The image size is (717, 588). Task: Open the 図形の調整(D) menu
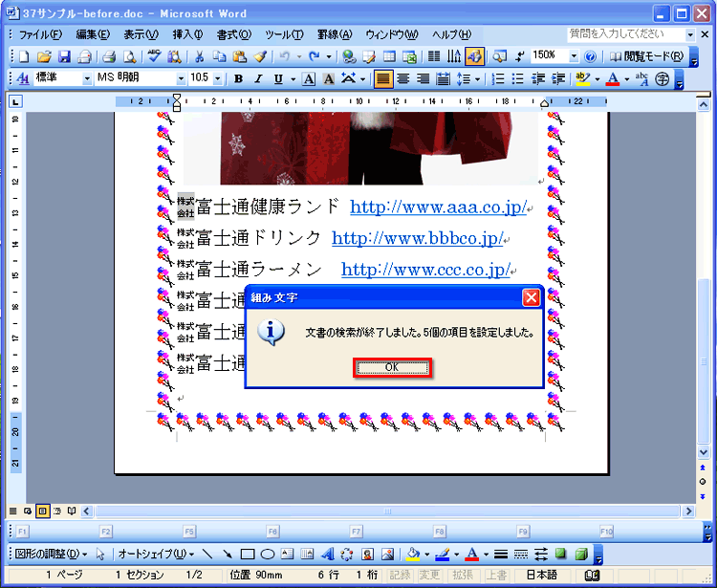click(51, 555)
